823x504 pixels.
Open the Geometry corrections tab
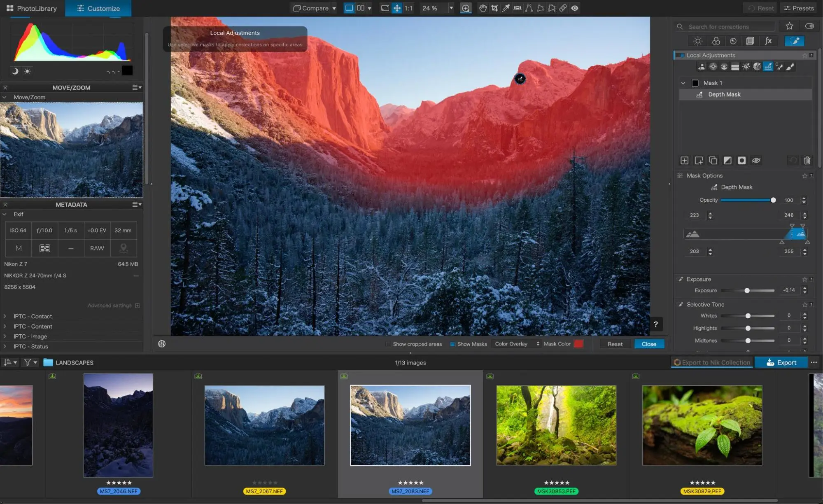(750, 41)
